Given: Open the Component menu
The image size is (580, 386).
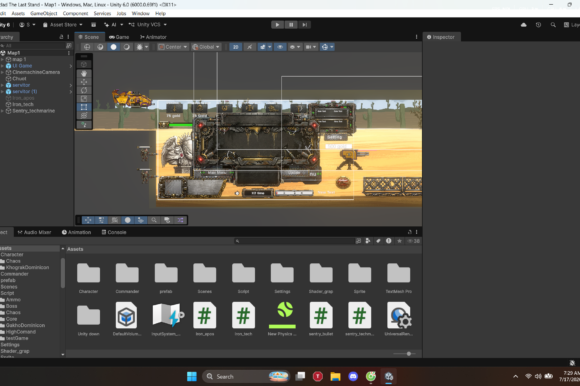Looking at the screenshot, I should coord(75,13).
